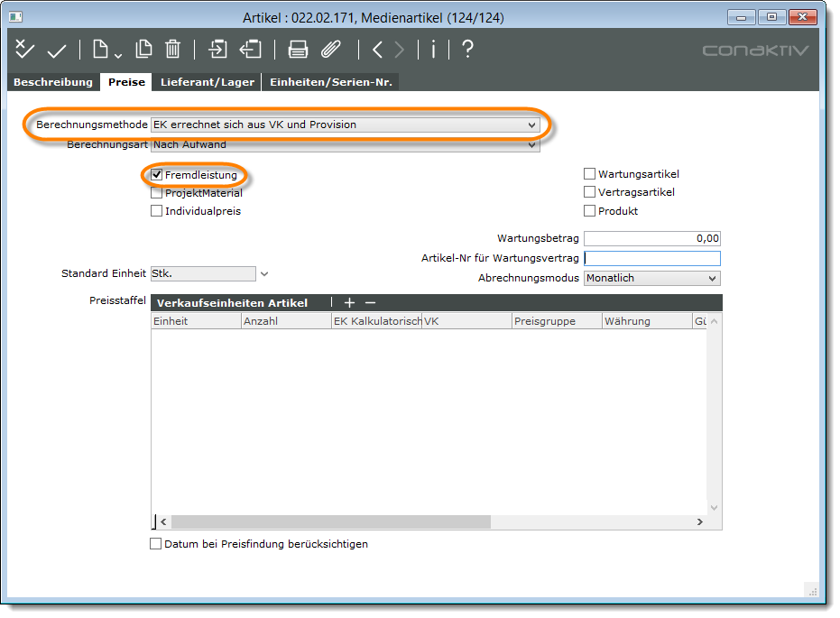This screenshot has height=618, width=840.
Task: Tick the Wartungsartikel checkbox
Action: click(x=590, y=174)
